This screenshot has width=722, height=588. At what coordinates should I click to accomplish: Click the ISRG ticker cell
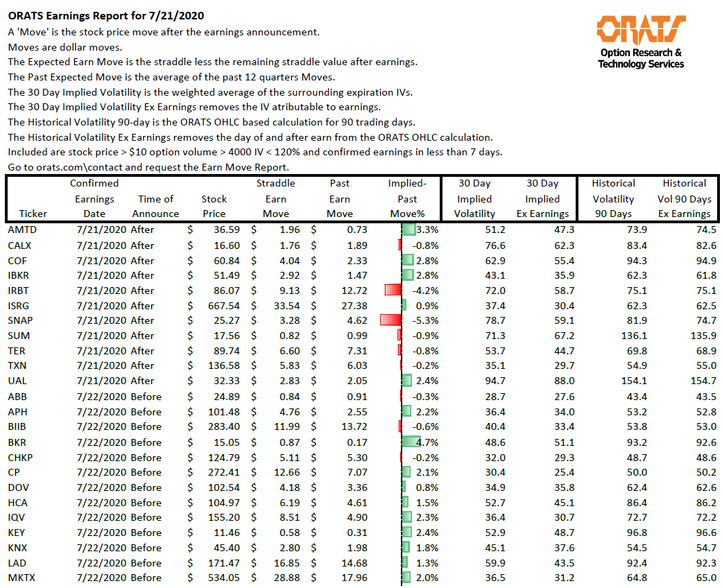pos(18,306)
